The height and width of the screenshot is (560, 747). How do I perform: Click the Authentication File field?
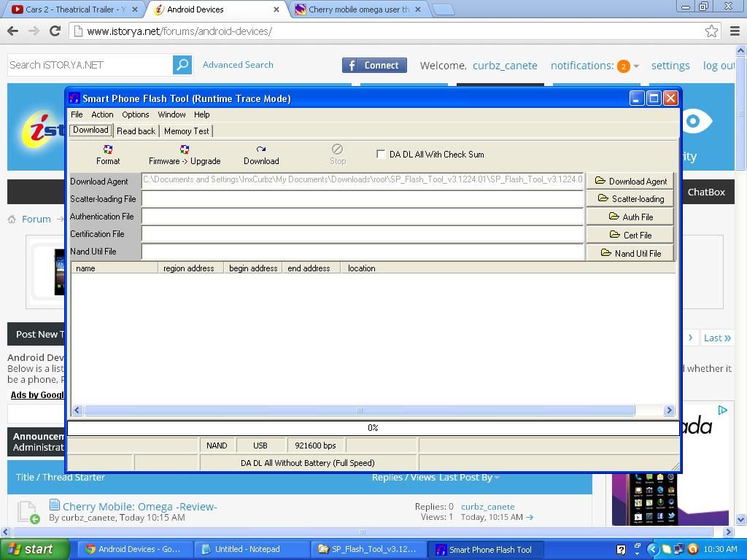pyautogui.click(x=363, y=216)
